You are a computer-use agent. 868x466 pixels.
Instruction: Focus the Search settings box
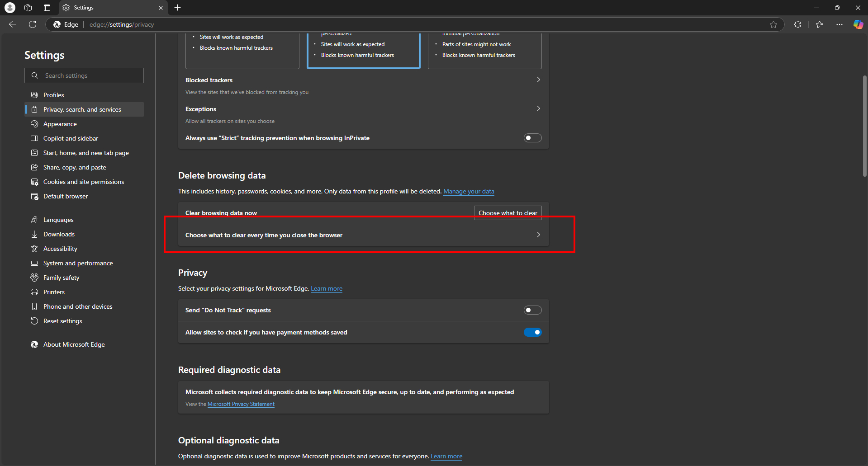84,75
